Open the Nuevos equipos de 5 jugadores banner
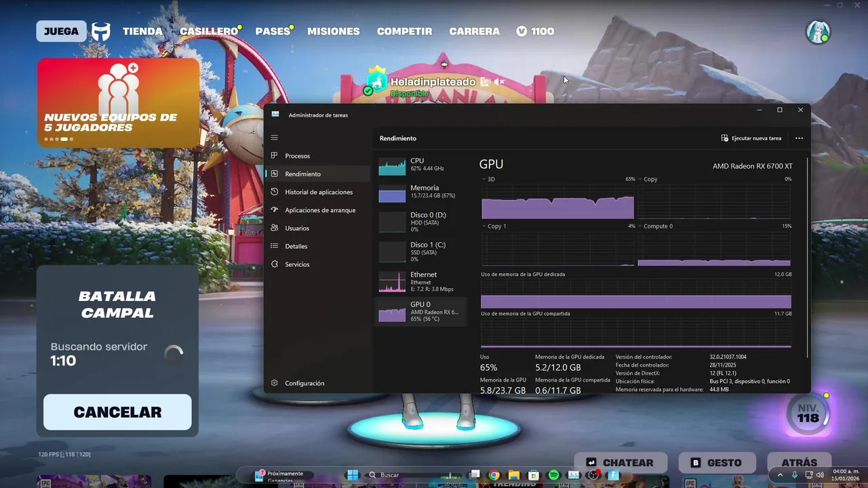 pyautogui.click(x=119, y=103)
